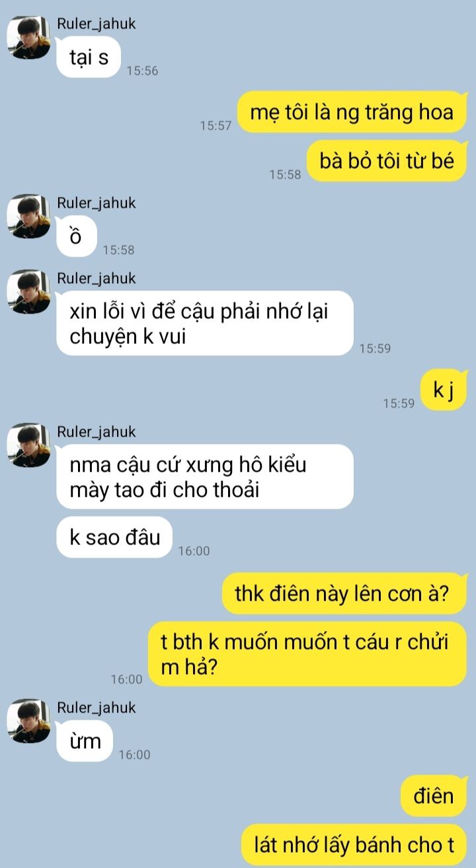The width and height of the screenshot is (476, 868).
Task: Select yellow bubble 'mẹ tôi là ng trăng hoa'
Action: click(352, 112)
